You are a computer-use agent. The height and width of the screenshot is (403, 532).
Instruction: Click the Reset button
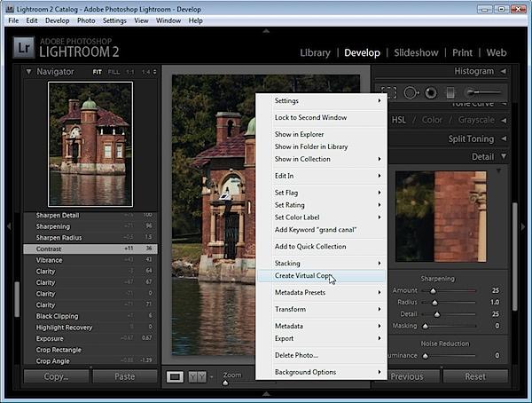[x=475, y=376]
